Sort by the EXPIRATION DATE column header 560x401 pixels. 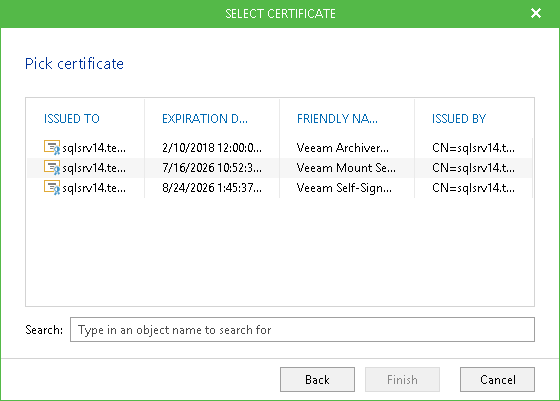[205, 119]
